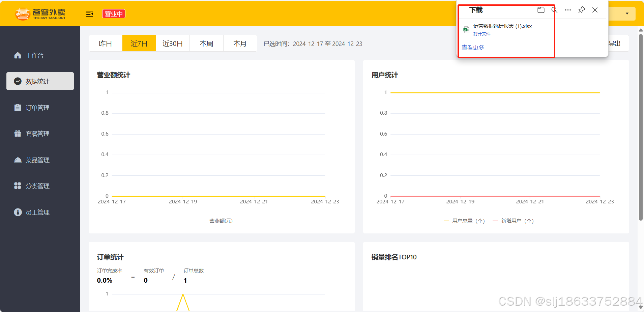Click the info icon beside 员工管理
644x312 pixels.
tap(18, 212)
